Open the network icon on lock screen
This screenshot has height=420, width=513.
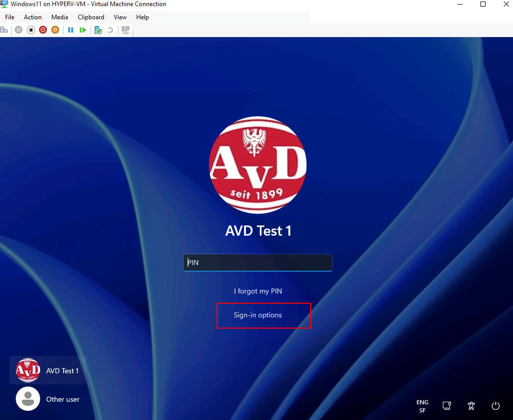(446, 406)
